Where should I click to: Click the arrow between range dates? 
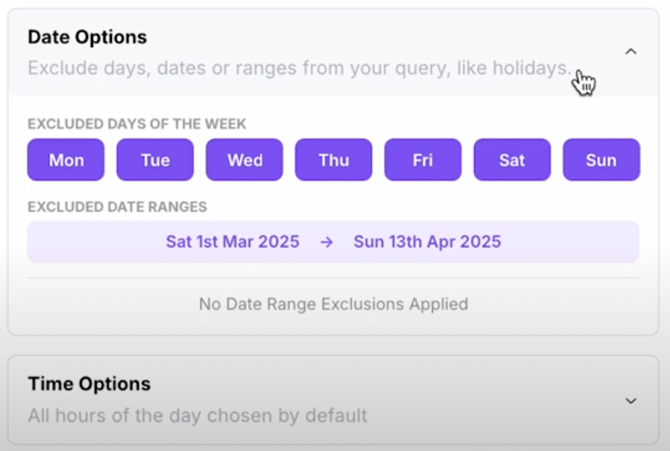click(x=326, y=242)
